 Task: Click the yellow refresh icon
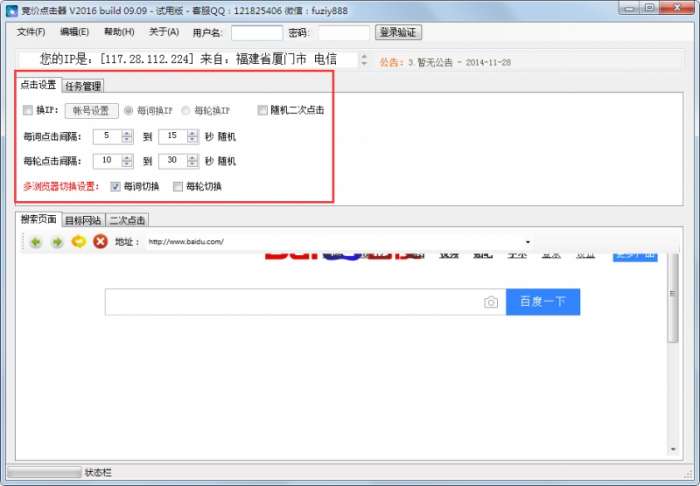coord(79,241)
